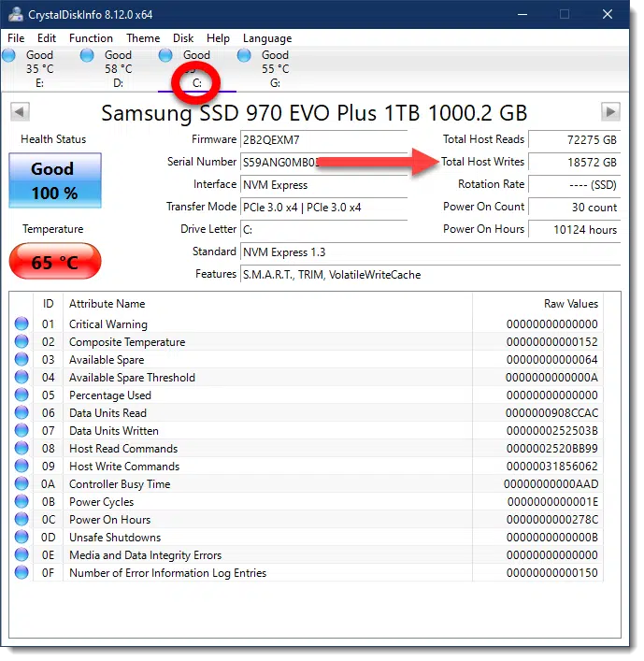The height and width of the screenshot is (661, 644).
Task: Click Total Host Writes value 18572 GB
Action: (575, 163)
